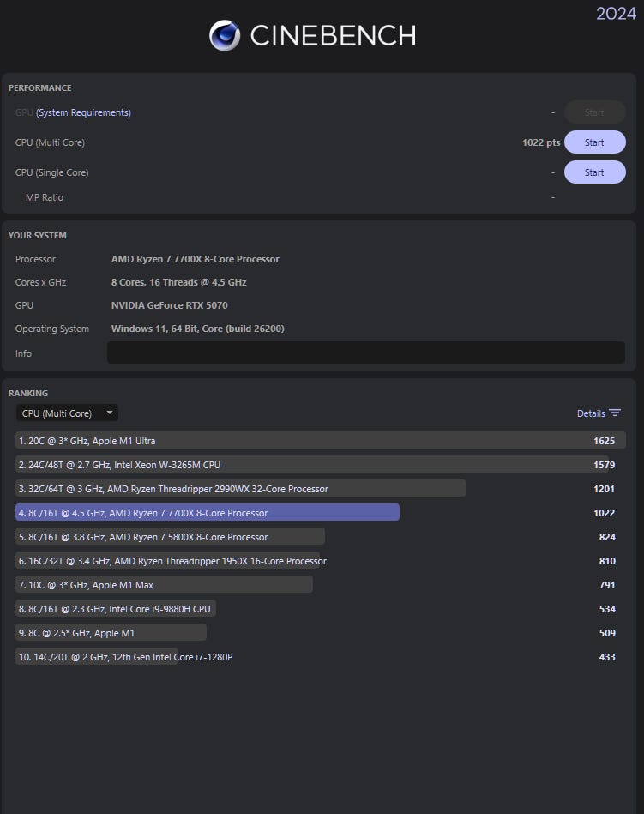Click the CINEBENCH title text
Screen dimensions: 644x814
tap(333, 35)
